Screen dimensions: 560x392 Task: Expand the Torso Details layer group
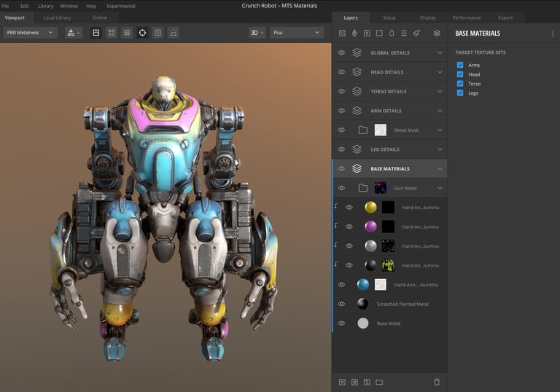[x=440, y=91]
